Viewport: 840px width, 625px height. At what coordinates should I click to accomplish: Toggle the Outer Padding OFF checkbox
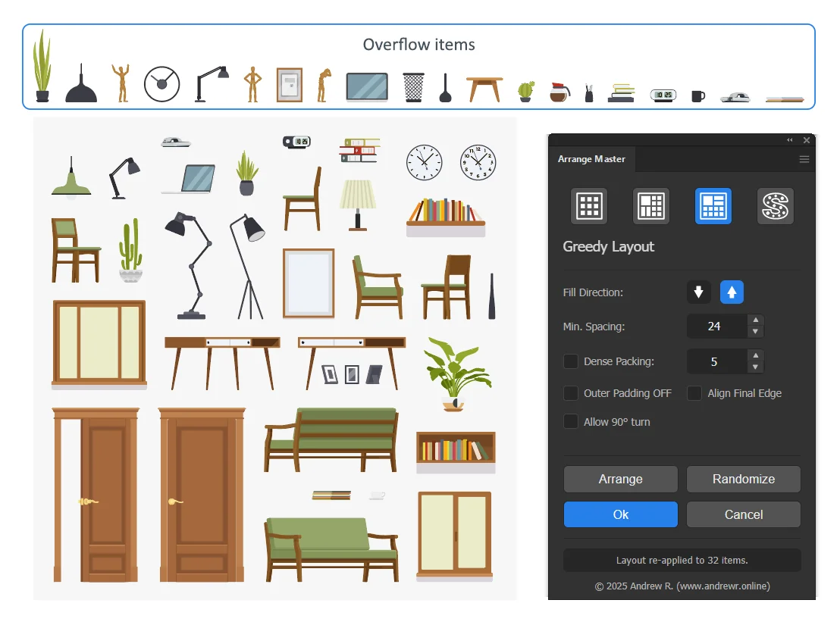(x=571, y=393)
